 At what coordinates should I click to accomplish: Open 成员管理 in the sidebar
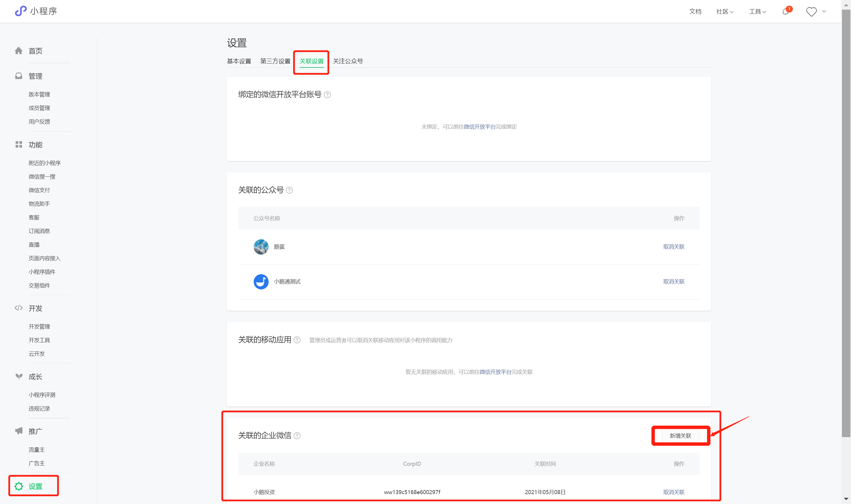click(x=39, y=108)
